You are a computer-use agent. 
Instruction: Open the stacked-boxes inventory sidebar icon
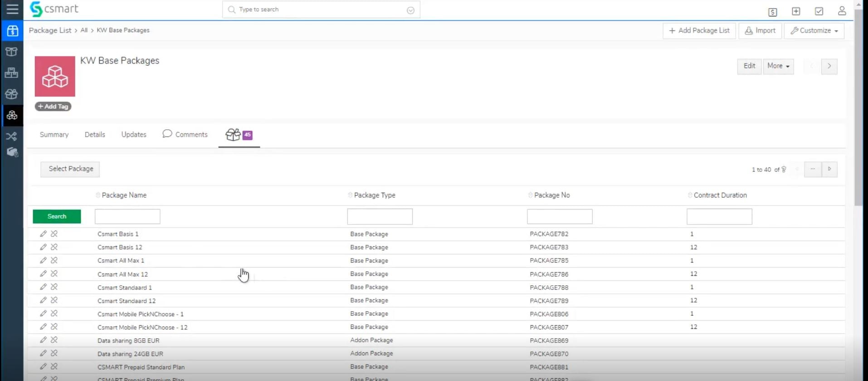[12, 73]
